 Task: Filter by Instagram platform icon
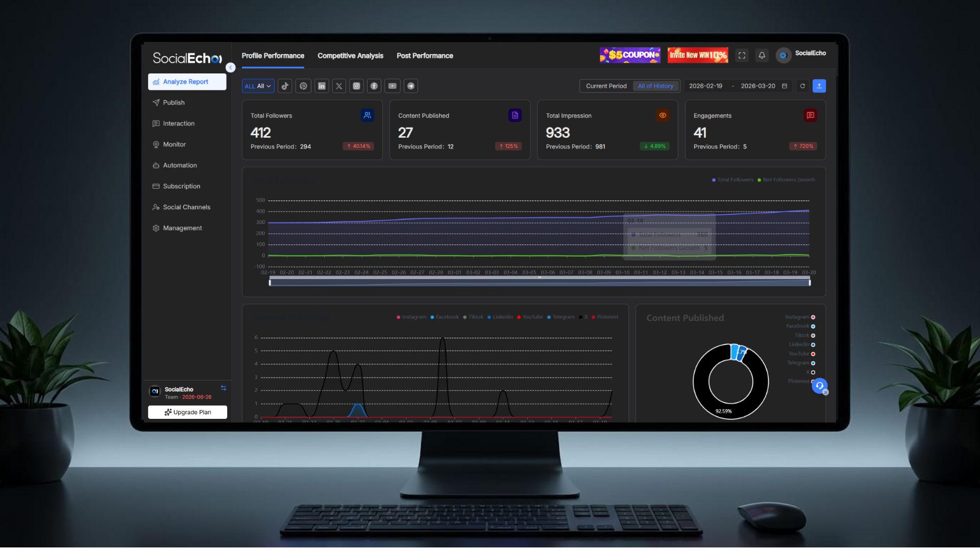[x=357, y=86]
